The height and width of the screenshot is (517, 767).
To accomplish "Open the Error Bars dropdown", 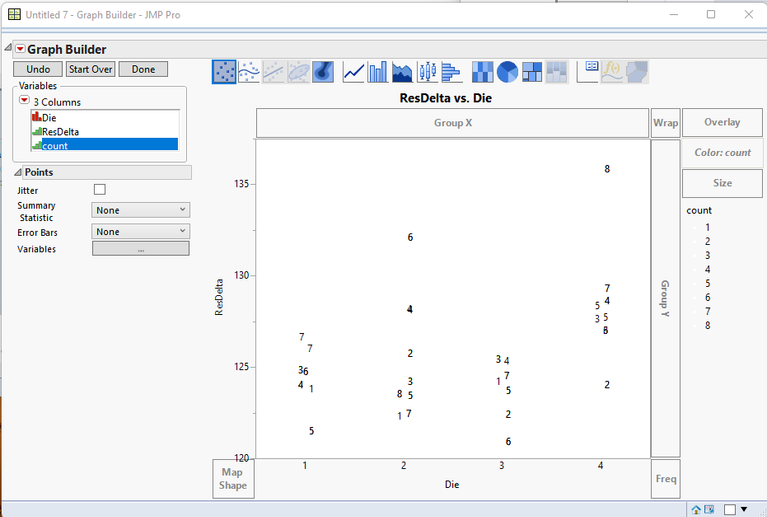I will click(140, 231).
